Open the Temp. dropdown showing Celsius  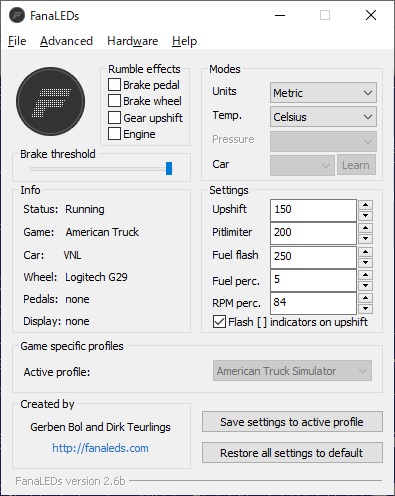[x=323, y=117]
